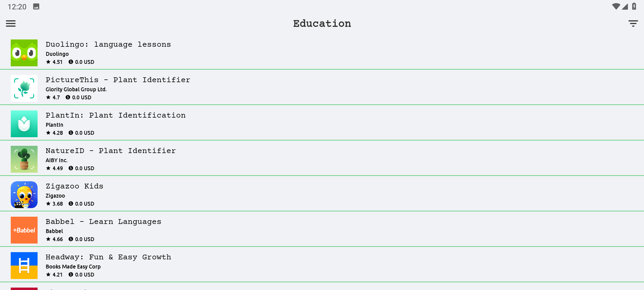The image size is (644, 290).
Task: Click the Glority Global Group Ltd. developer name
Action: click(76, 89)
